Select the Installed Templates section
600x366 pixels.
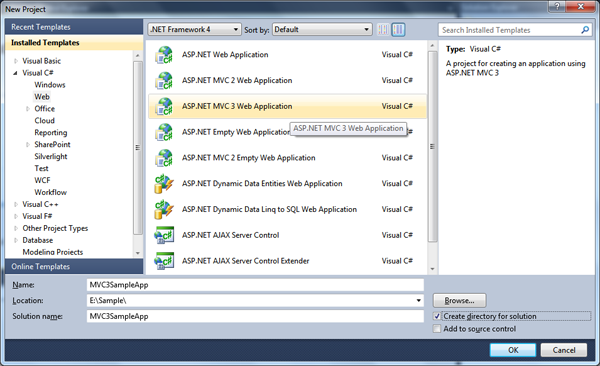74,43
